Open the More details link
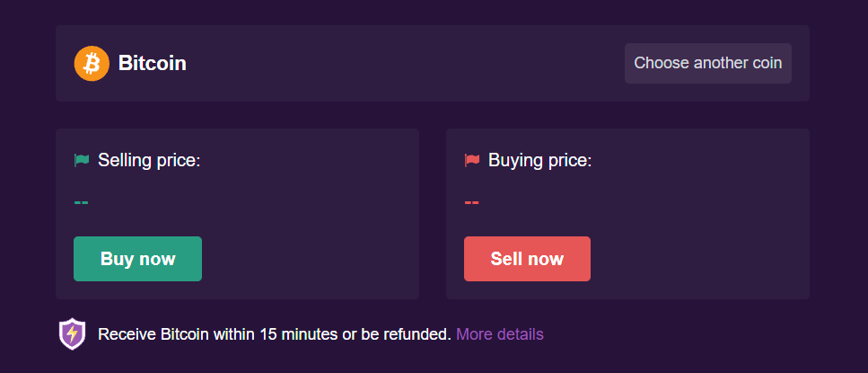 click(x=500, y=334)
